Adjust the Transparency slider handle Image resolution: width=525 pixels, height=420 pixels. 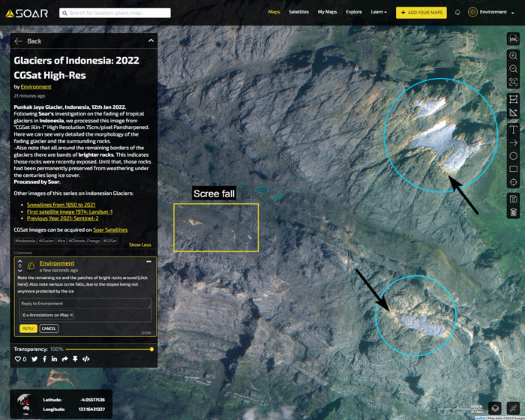tap(151, 349)
